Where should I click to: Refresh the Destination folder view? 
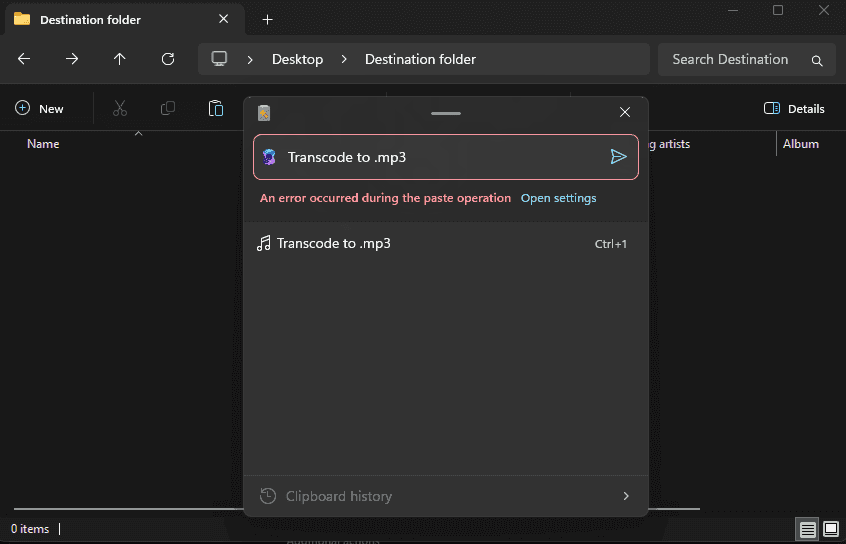[x=168, y=59]
